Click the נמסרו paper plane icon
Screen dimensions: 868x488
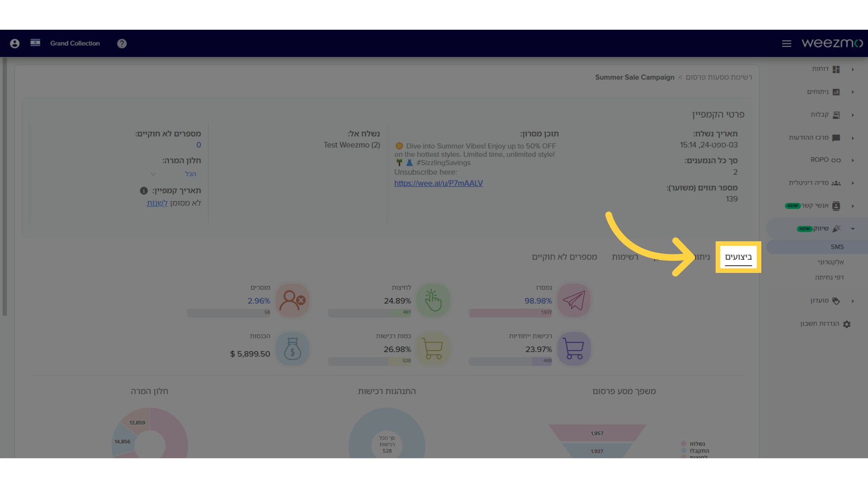(574, 300)
